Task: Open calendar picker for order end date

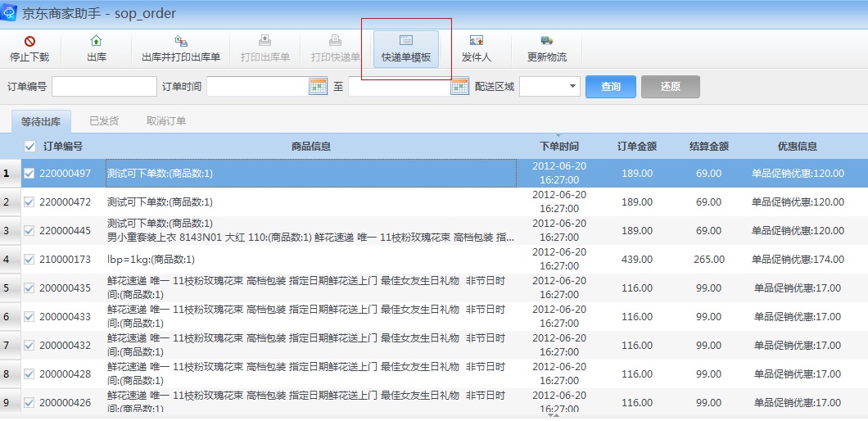Action: click(x=459, y=87)
